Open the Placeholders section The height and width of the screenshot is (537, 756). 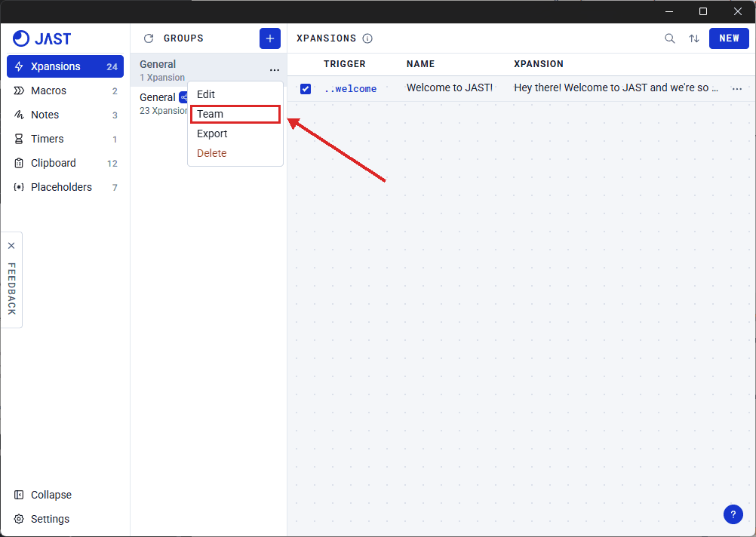65,187
